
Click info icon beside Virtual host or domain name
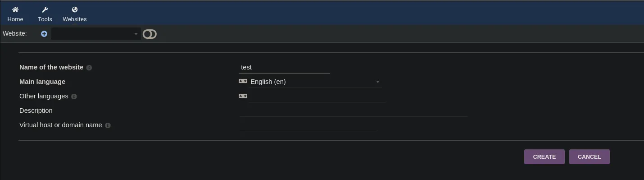pyautogui.click(x=108, y=125)
